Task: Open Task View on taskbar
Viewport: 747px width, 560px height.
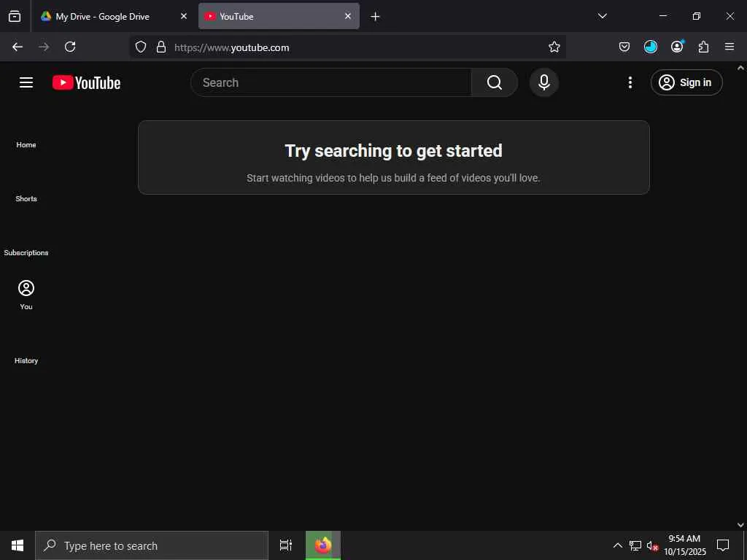Action: tap(286, 545)
